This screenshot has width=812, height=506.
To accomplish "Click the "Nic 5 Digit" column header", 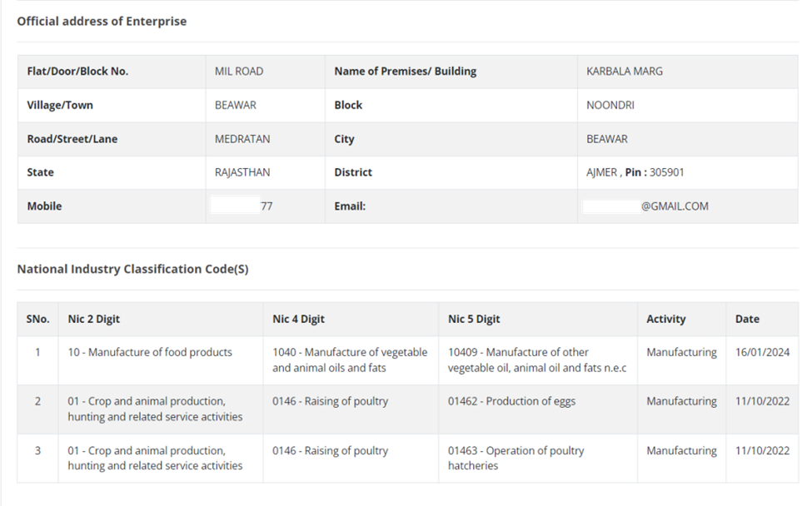I will click(474, 319).
